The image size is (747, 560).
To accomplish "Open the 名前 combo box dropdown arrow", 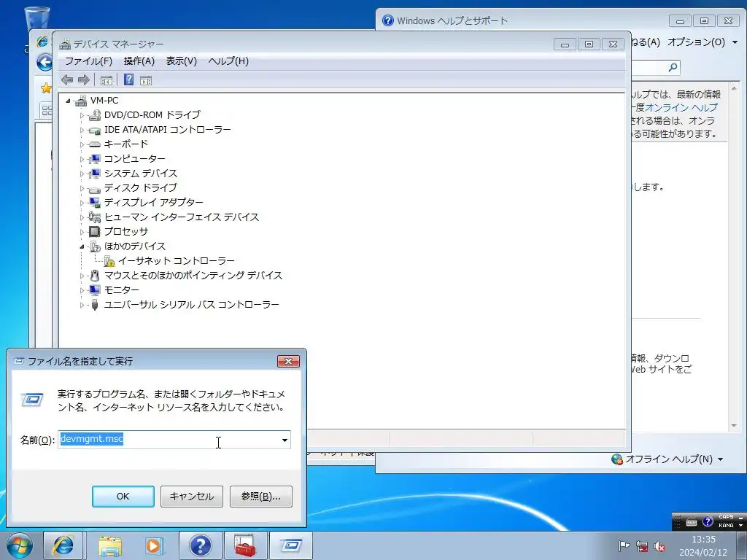I will click(x=285, y=440).
